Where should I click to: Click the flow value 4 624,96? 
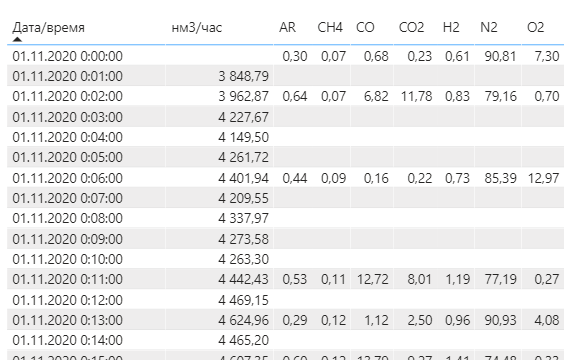click(x=243, y=320)
